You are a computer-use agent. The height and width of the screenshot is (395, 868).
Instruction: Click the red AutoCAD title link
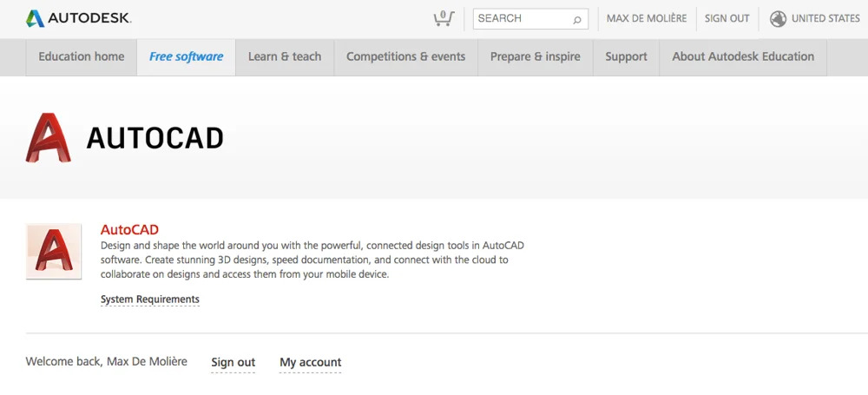(129, 230)
